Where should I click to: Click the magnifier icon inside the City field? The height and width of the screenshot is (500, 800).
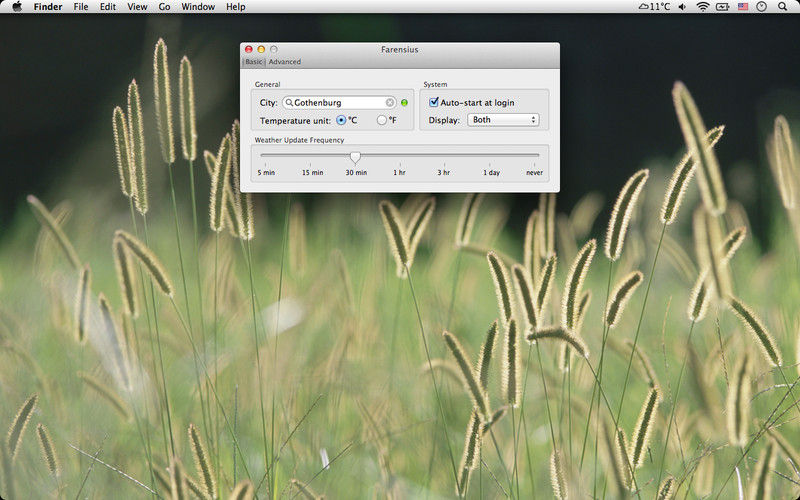(289, 103)
